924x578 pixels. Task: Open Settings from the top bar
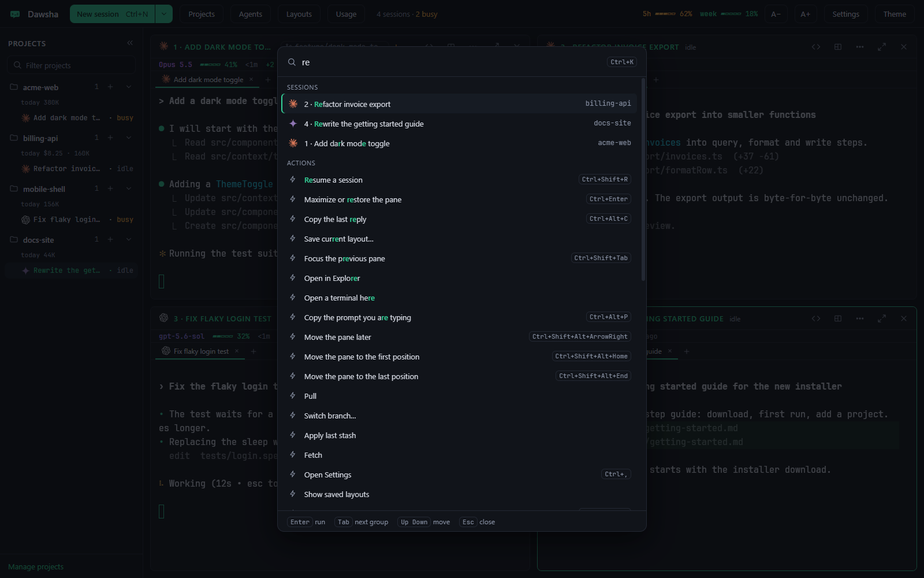[846, 14]
